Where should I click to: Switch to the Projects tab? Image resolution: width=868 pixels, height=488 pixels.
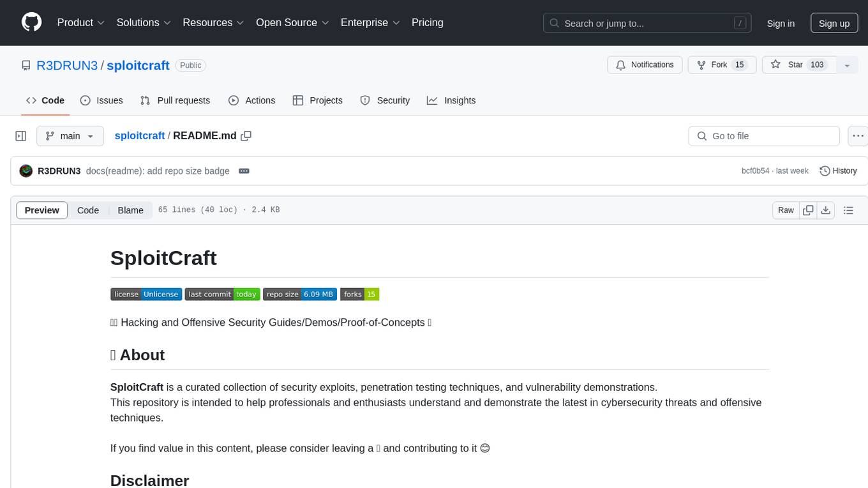pos(318,100)
